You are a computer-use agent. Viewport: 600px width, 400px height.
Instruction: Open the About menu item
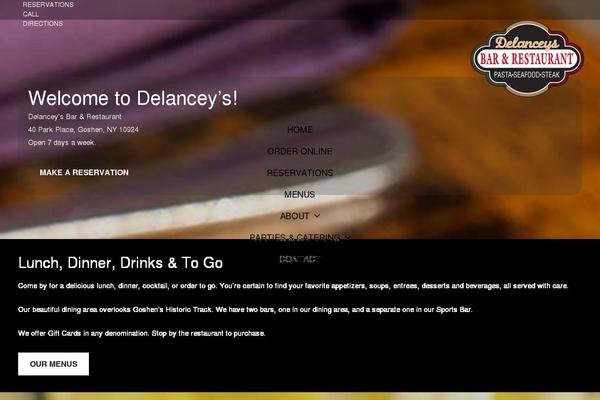pyautogui.click(x=294, y=216)
